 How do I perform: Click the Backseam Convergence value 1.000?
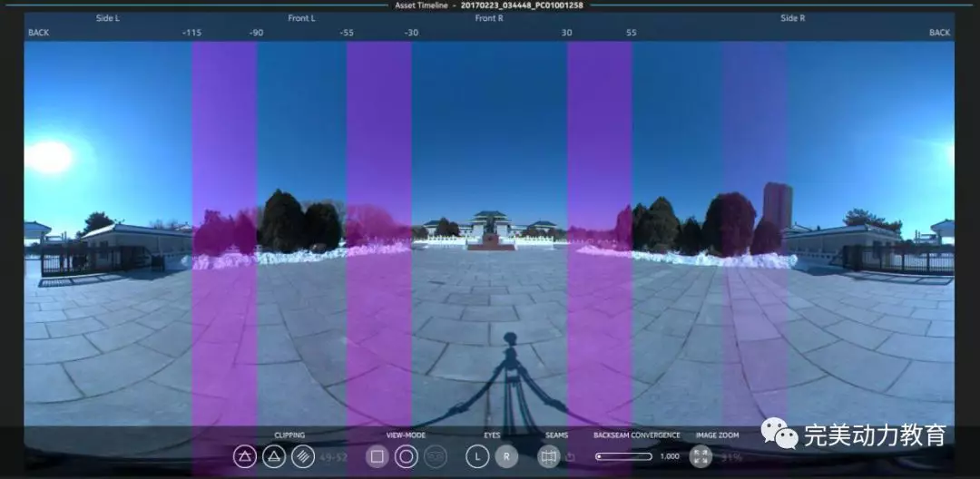click(670, 456)
